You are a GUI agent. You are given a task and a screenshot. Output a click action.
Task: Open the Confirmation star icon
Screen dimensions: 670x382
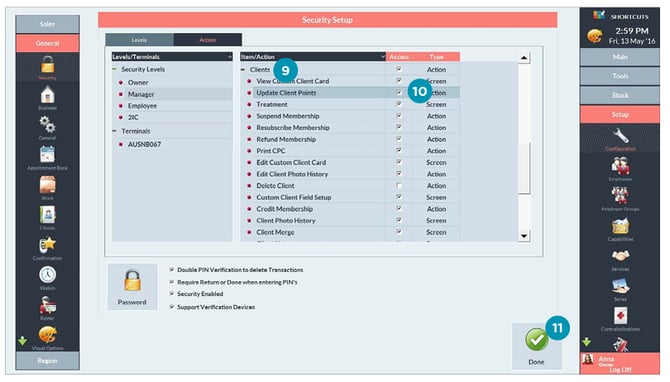pos(47,245)
